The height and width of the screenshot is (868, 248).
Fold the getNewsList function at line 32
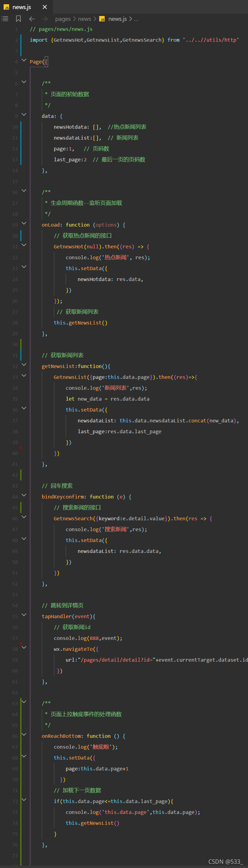(x=24, y=365)
